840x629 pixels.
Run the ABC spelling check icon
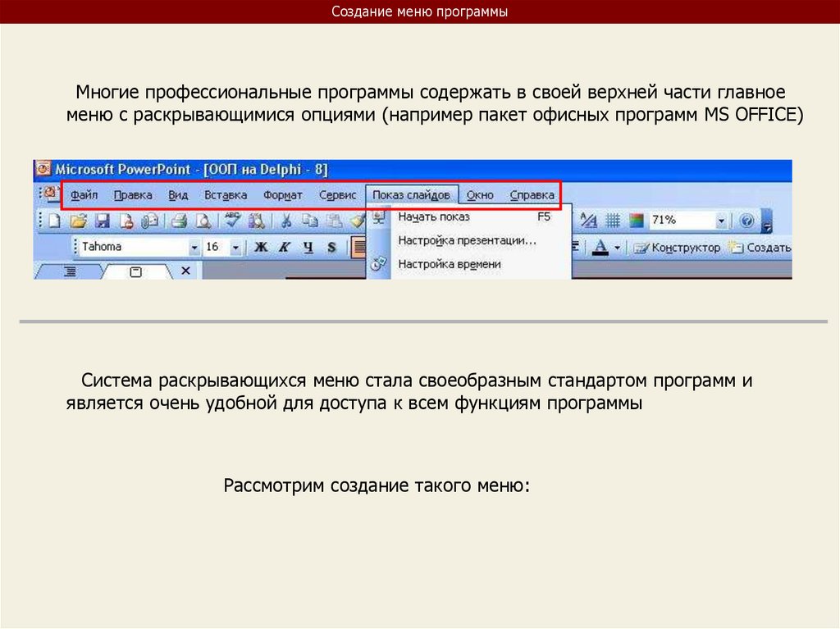coord(232,220)
